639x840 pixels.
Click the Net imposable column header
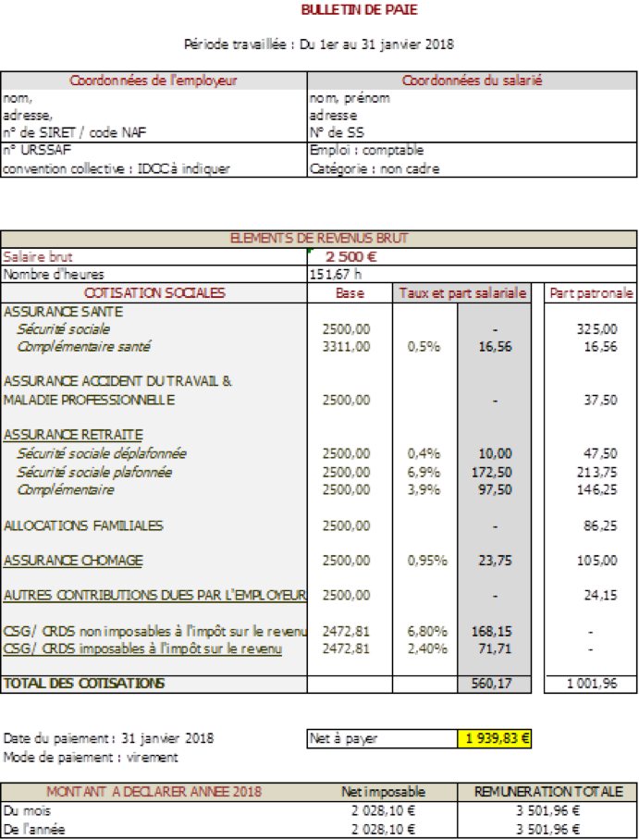pyautogui.click(x=383, y=792)
